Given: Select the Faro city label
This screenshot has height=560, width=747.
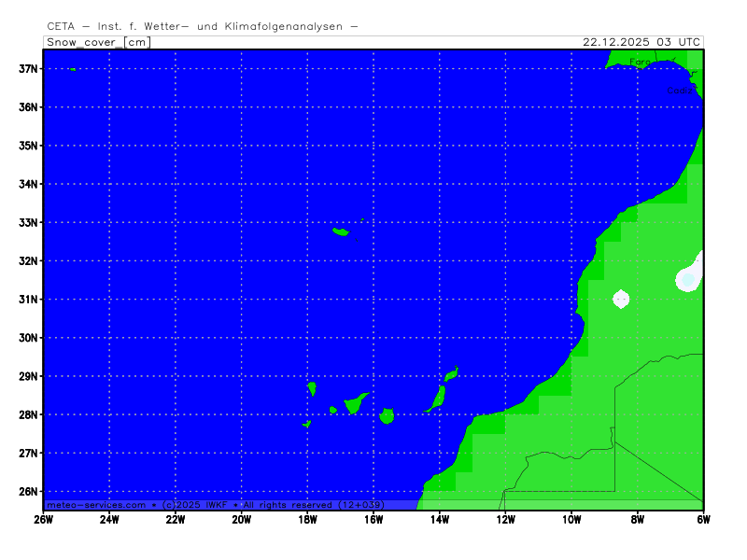Looking at the screenshot, I should coord(640,63).
